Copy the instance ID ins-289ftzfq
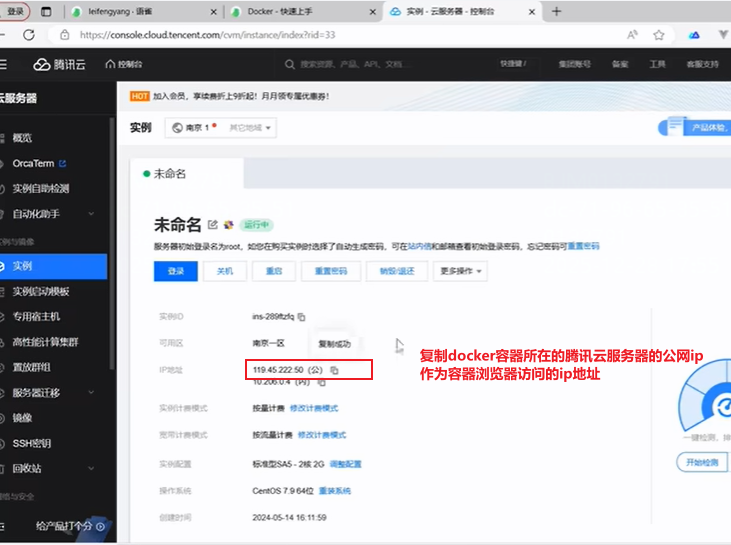 pos(302,317)
